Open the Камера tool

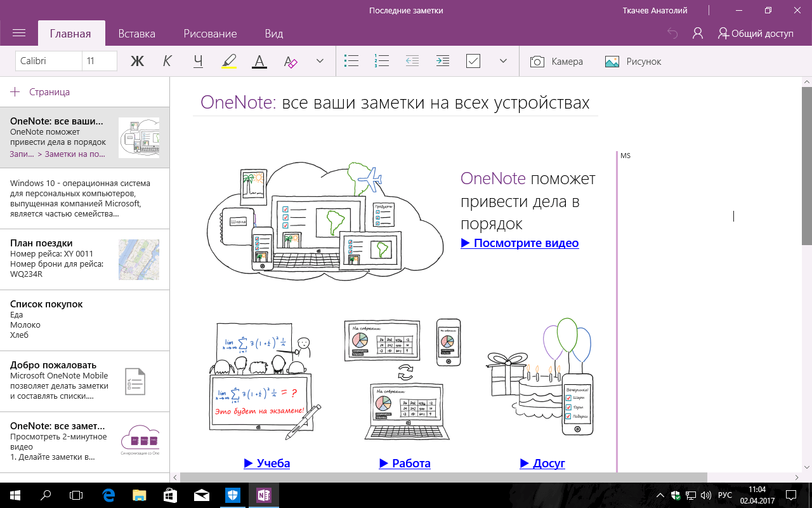coord(557,61)
